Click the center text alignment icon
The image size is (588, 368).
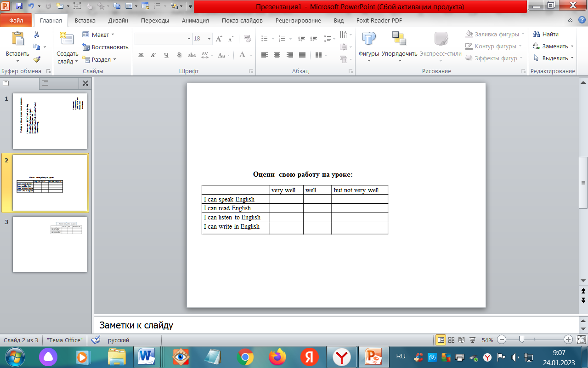[x=277, y=55]
